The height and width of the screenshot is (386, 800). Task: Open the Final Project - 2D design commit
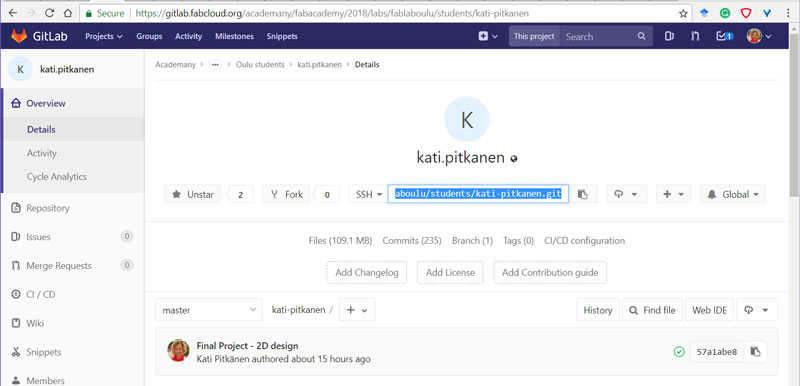tap(247, 346)
